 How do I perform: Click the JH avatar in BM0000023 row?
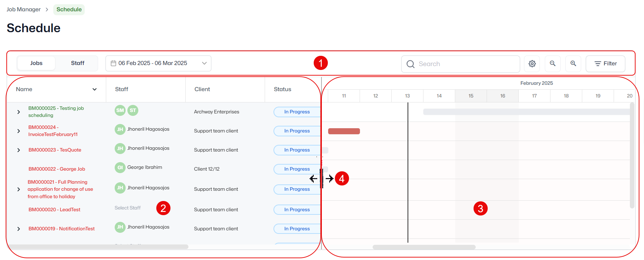click(120, 148)
